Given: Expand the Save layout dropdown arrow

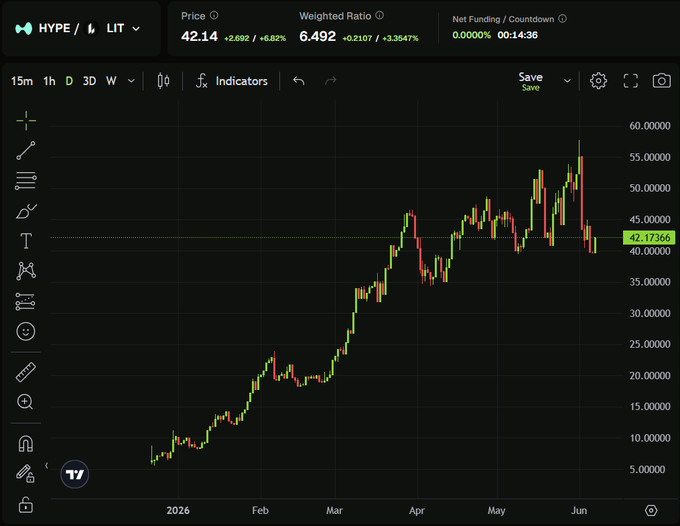Looking at the screenshot, I should click(x=567, y=81).
